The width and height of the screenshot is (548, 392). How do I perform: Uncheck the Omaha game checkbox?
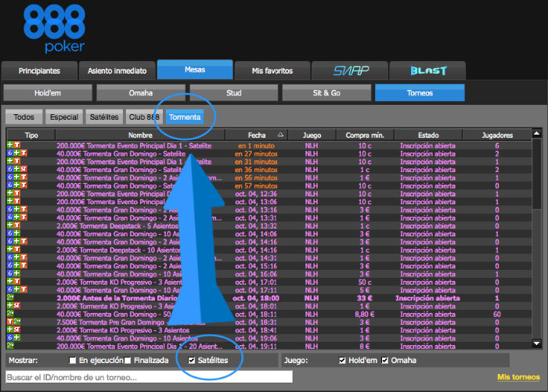pos(385,360)
